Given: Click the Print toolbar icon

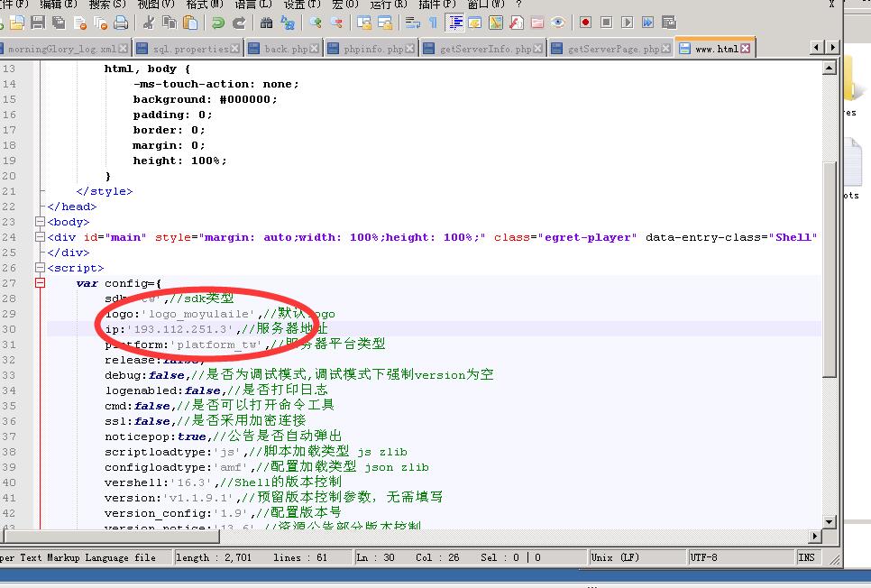Looking at the screenshot, I should click(x=121, y=23).
